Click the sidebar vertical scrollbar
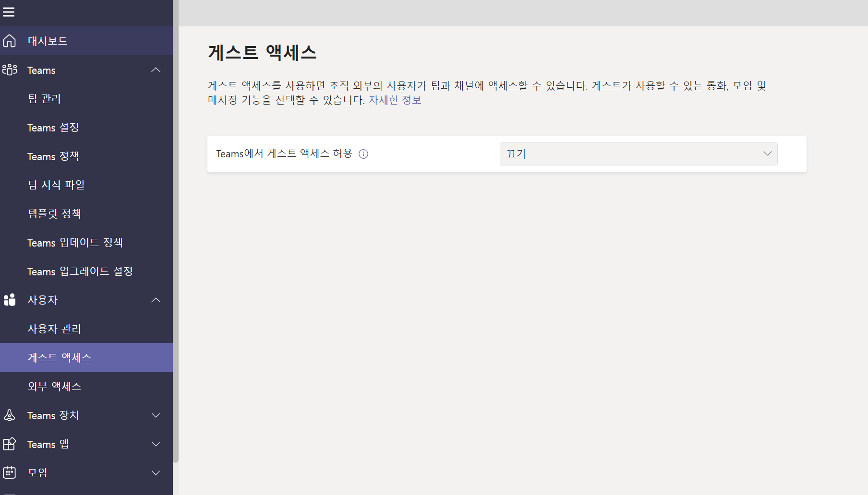This screenshot has width=868, height=495. 176,230
